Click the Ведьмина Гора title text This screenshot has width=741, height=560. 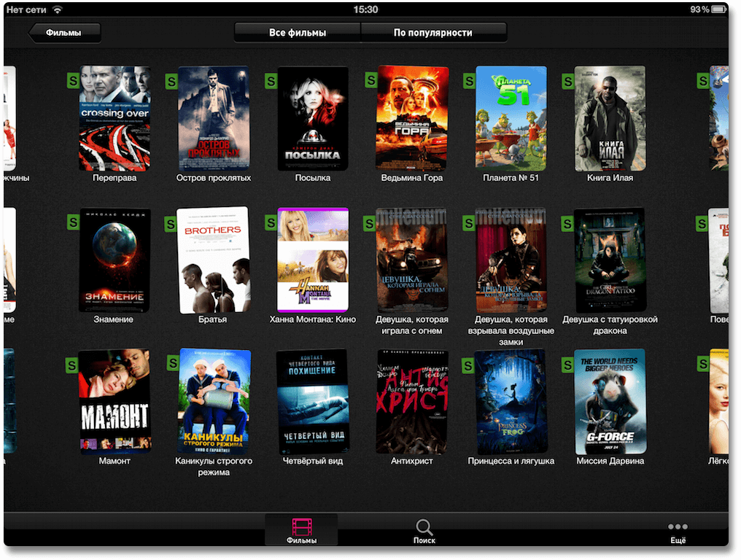pyautogui.click(x=411, y=178)
